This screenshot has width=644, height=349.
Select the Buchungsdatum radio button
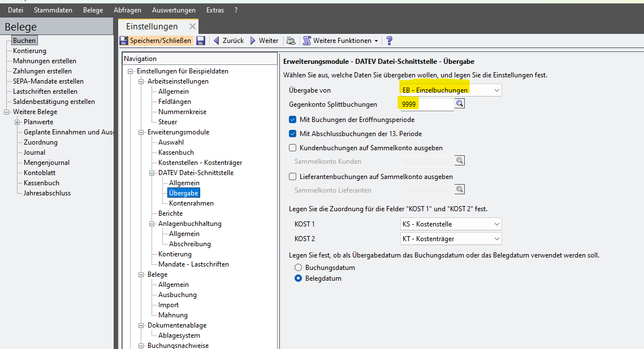(x=298, y=268)
